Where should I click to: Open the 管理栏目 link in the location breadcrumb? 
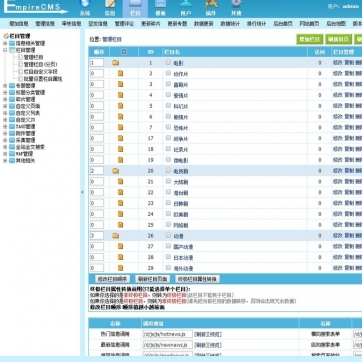pos(112,39)
